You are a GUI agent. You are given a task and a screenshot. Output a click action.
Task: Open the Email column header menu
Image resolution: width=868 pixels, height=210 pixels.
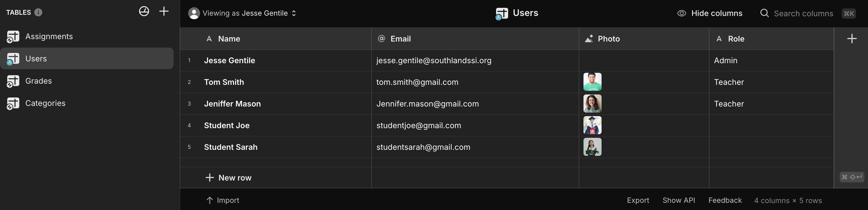pos(400,39)
